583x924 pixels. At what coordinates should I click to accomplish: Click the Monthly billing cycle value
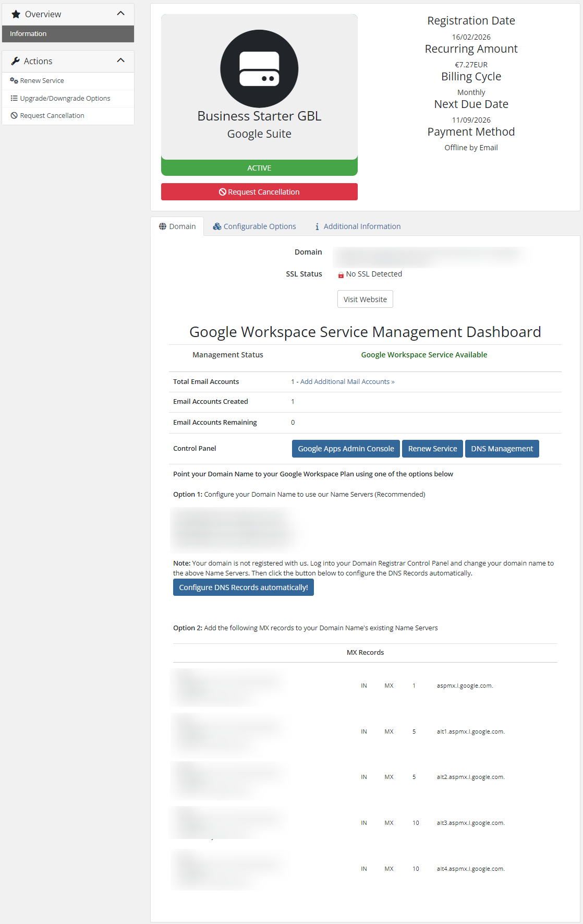pyautogui.click(x=471, y=92)
